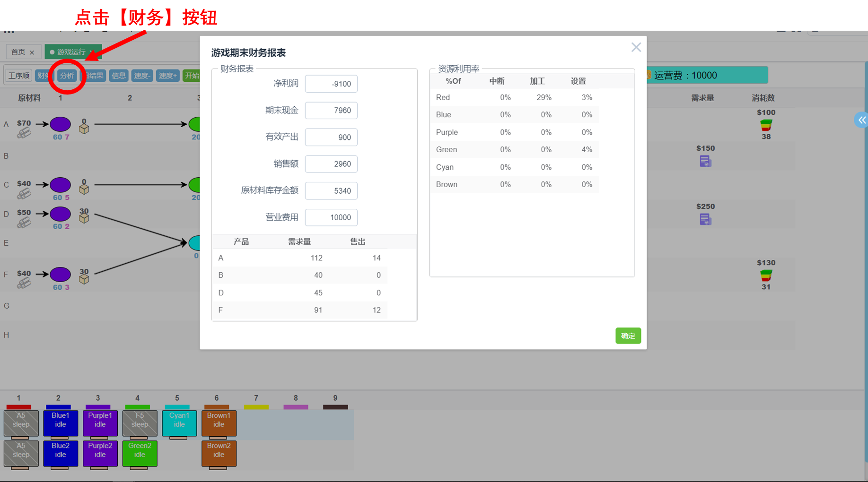Select the 原材料库存金额 input

tap(331, 191)
